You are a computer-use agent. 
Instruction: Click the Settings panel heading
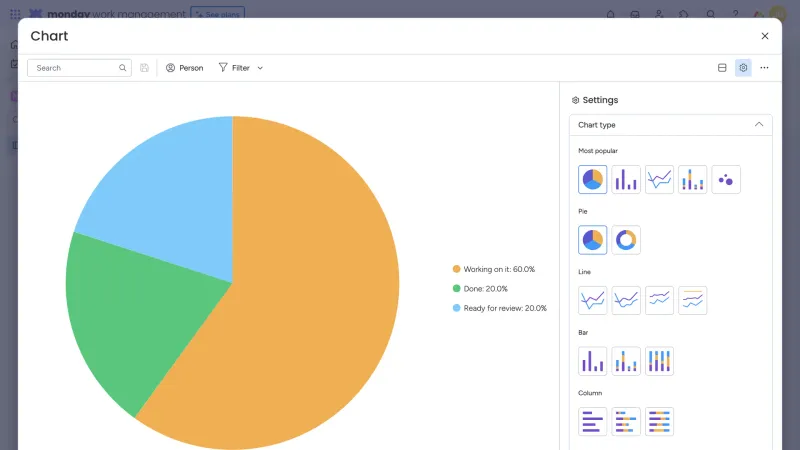595,100
